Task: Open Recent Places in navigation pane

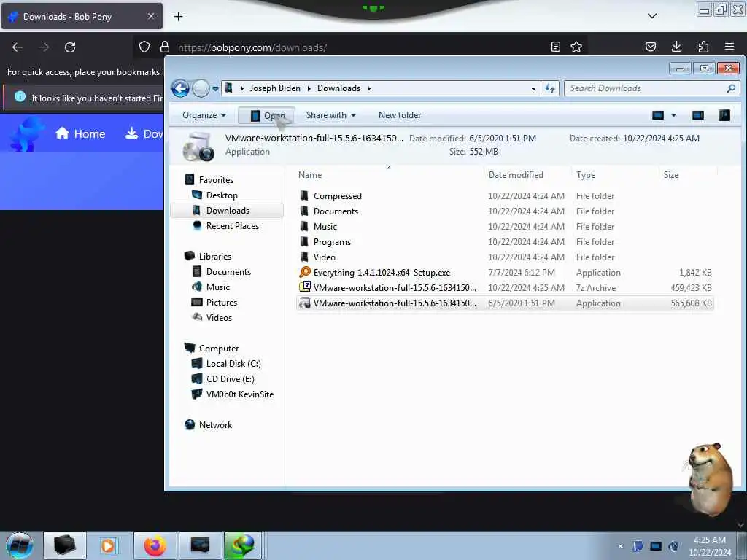Action: coord(233,226)
